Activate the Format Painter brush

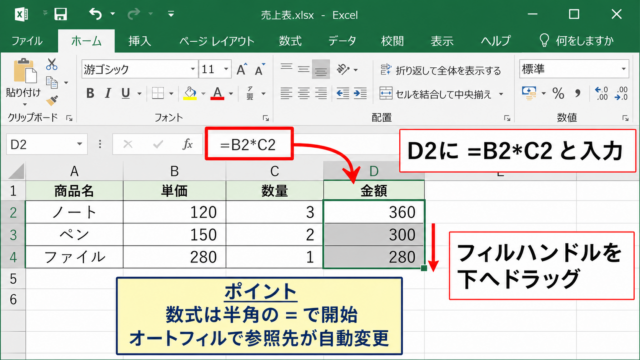52,100
